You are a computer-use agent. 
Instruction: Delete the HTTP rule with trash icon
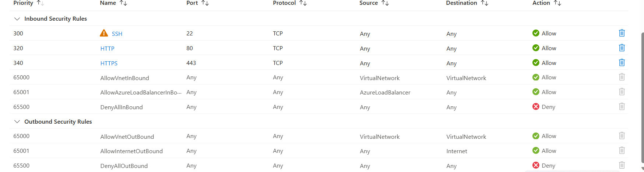point(622,48)
